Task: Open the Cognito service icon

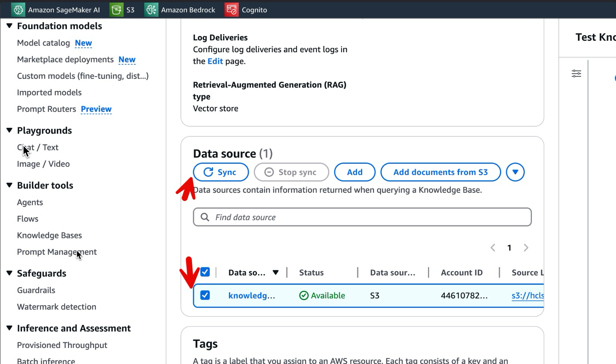Action: (231, 10)
